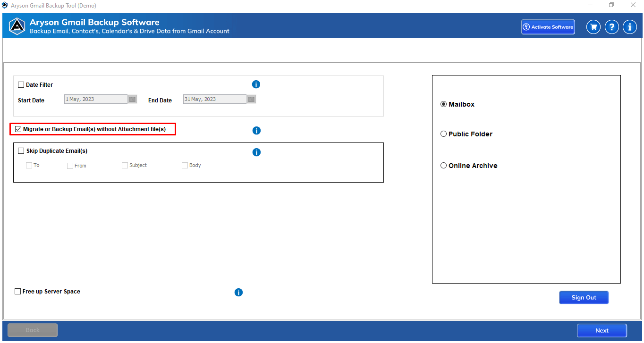Screen dimensions: 644x343
Task: Click the Aryson Gmail Backup Software heading
Action: coord(94,22)
